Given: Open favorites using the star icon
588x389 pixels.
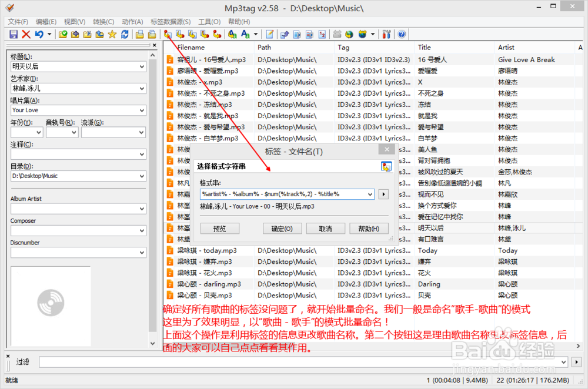Looking at the screenshot, I should [112, 35].
